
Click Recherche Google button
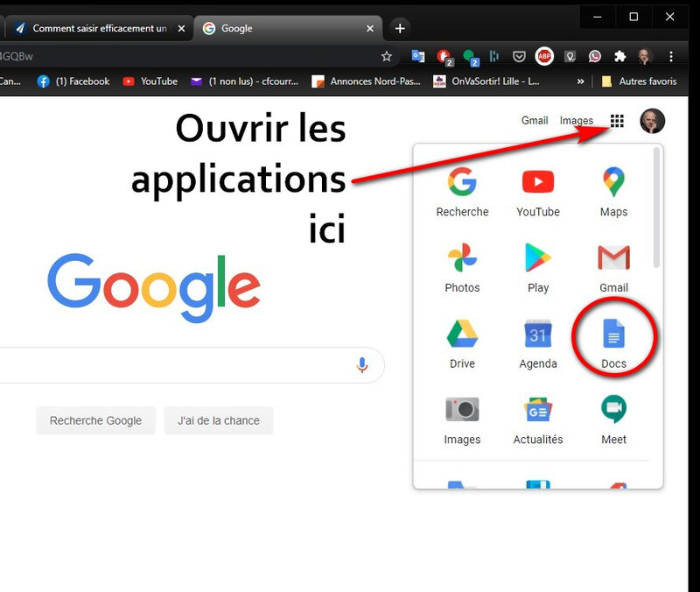pos(95,420)
